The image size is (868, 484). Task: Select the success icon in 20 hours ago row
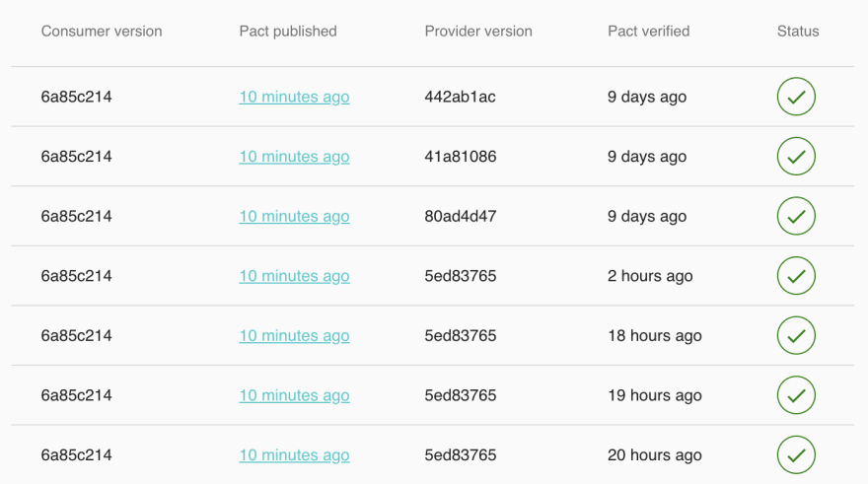796,455
